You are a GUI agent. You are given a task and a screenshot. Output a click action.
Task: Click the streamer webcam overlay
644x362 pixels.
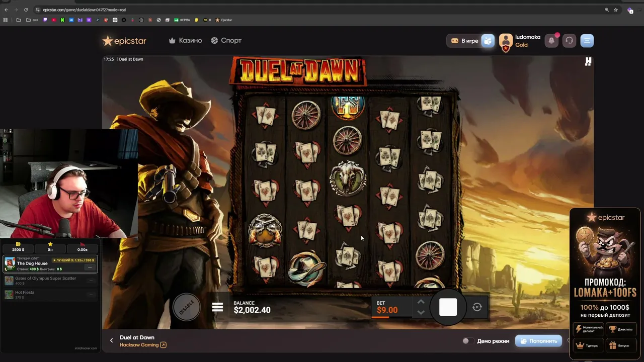point(69,184)
